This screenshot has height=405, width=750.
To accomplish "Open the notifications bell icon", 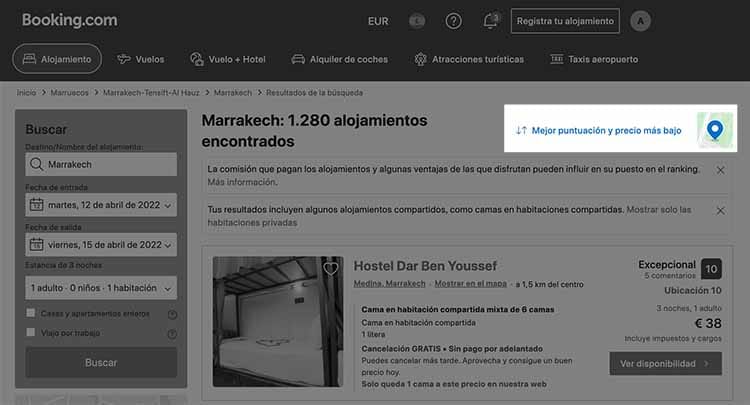I will [x=490, y=21].
